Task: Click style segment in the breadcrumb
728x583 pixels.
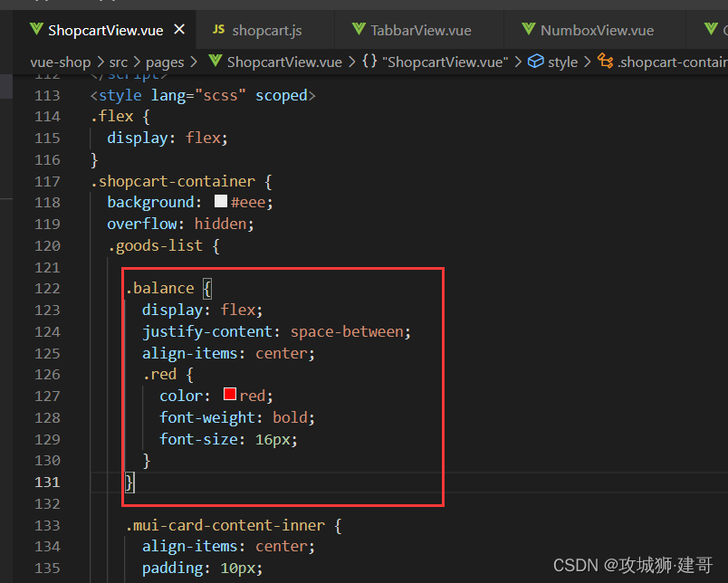Action: point(562,62)
